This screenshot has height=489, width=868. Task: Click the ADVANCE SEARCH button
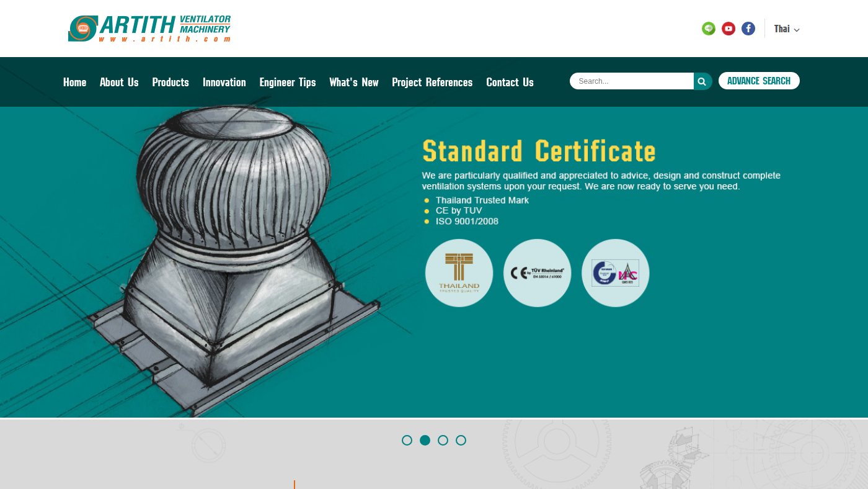coord(759,81)
